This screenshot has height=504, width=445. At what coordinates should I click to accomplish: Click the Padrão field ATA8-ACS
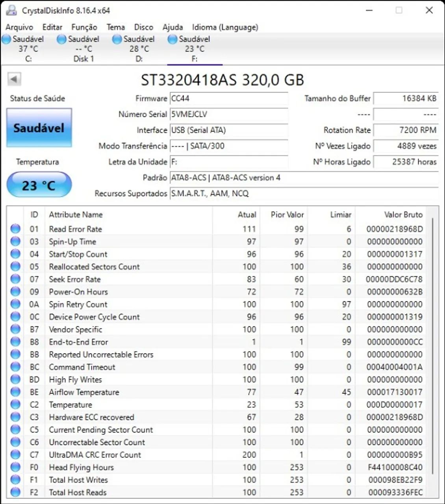coord(304,178)
